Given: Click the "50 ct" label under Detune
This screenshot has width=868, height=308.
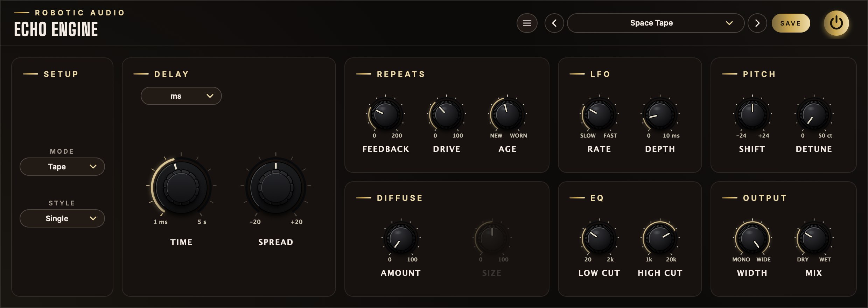Looking at the screenshot, I should click(825, 135).
